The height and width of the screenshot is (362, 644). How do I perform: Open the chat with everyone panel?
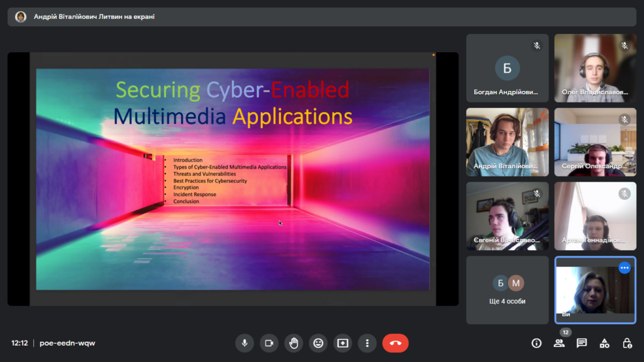pos(582,343)
